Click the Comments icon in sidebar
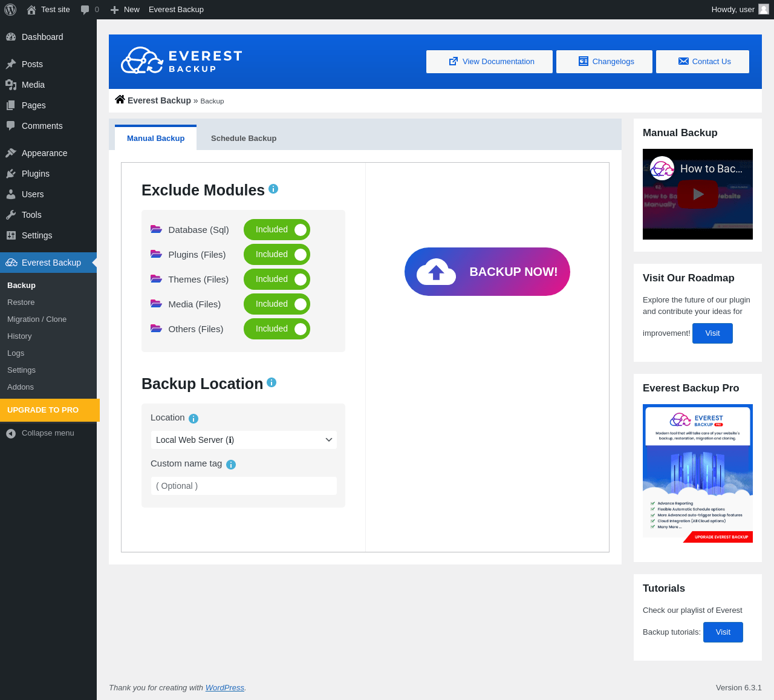The image size is (774, 700). tap(11, 126)
